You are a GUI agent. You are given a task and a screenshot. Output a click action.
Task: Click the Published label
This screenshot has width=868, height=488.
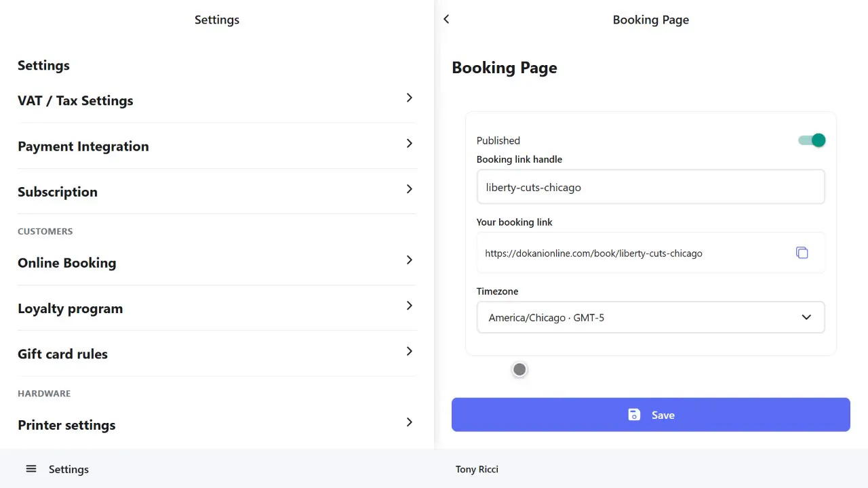(x=498, y=140)
